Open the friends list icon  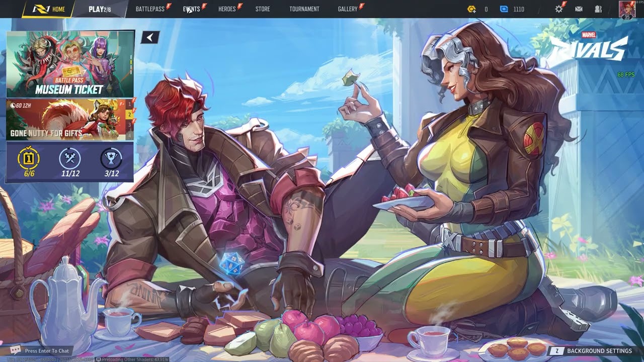pos(598,9)
